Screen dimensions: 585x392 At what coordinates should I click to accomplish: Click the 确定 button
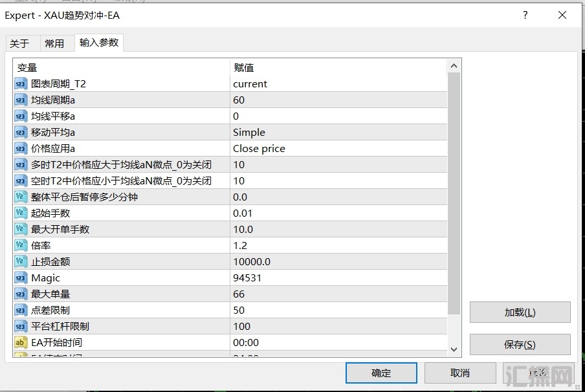tap(381, 373)
